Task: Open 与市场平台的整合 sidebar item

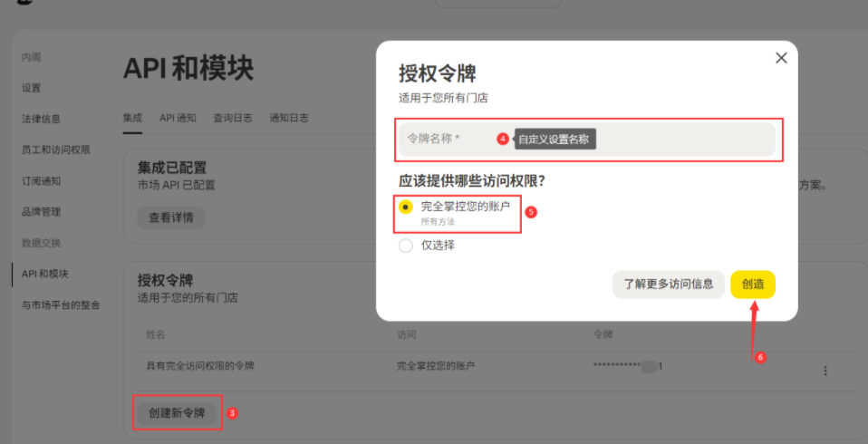Action: (60, 304)
